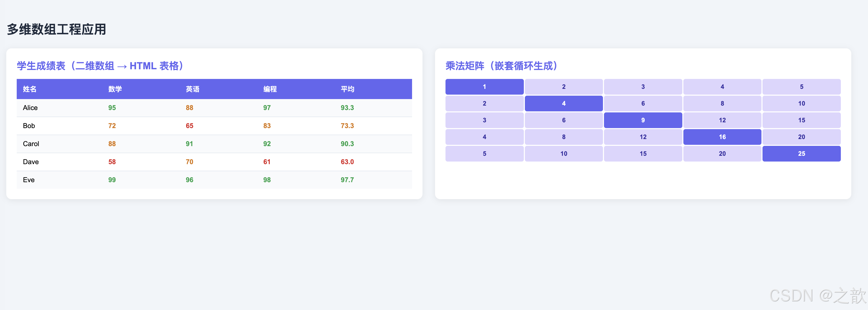Click Carol's programming score 92
The image size is (868, 310).
point(267,144)
